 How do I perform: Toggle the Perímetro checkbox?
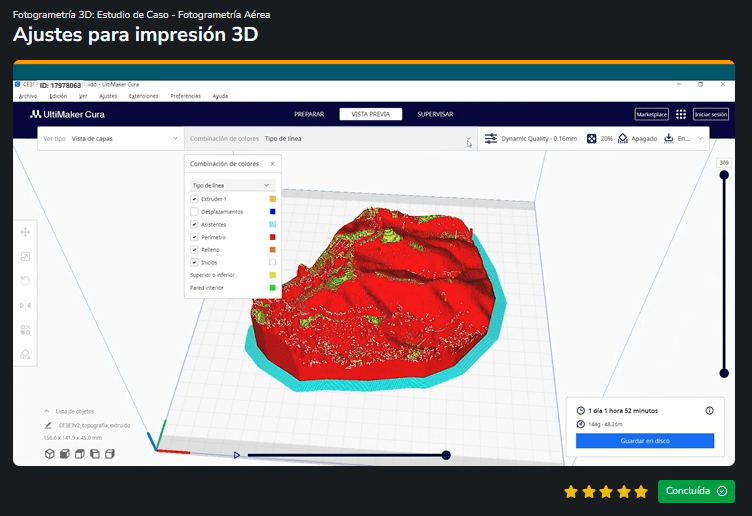click(x=194, y=237)
